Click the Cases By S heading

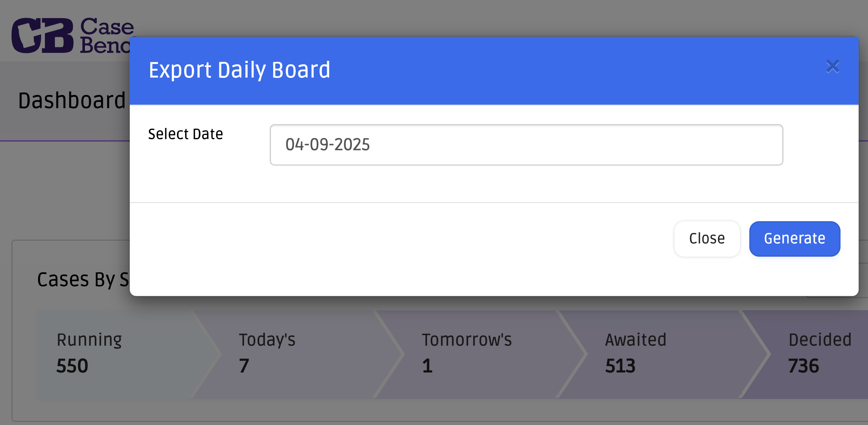pyautogui.click(x=83, y=279)
